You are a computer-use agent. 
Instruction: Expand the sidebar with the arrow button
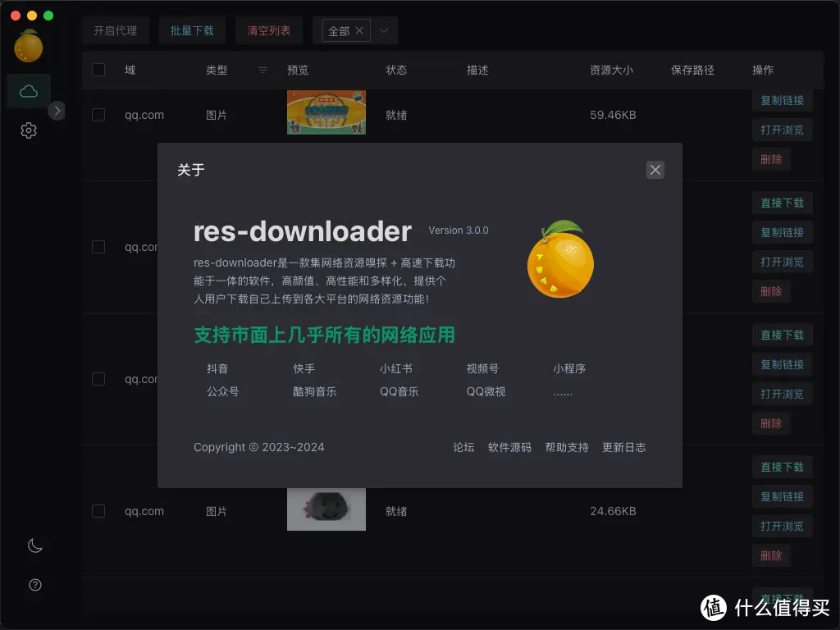tap(57, 111)
